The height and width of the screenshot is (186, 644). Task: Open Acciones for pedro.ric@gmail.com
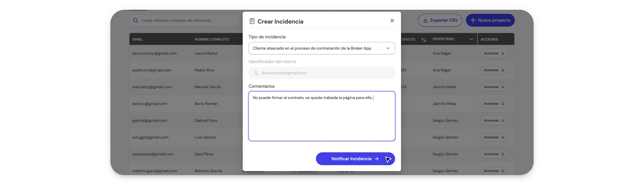pyautogui.click(x=494, y=70)
